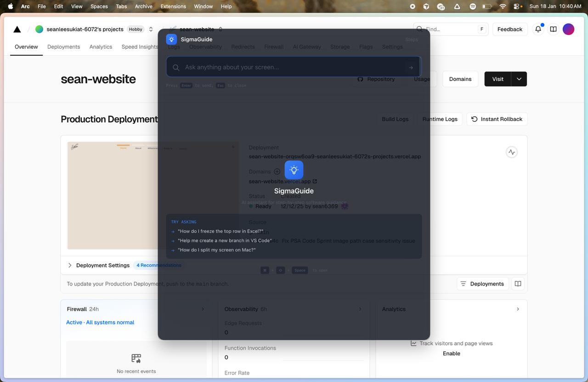Viewport: 588px width, 382px height.
Task: Open the Analytics tab
Action: tap(101, 47)
